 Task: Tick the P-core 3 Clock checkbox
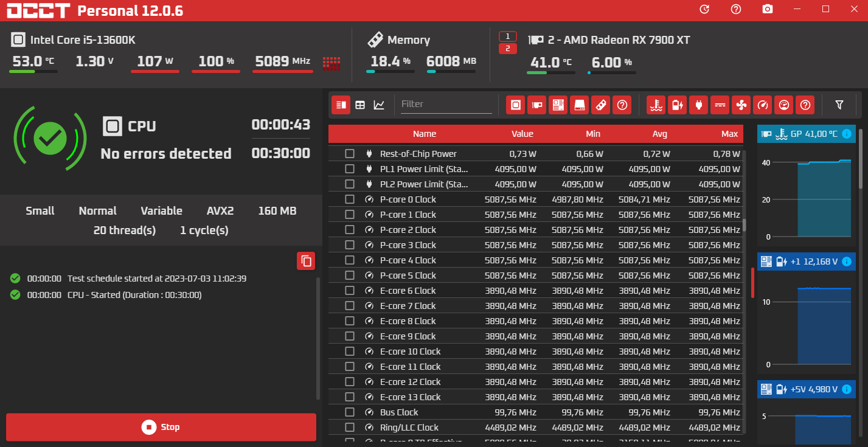point(350,245)
